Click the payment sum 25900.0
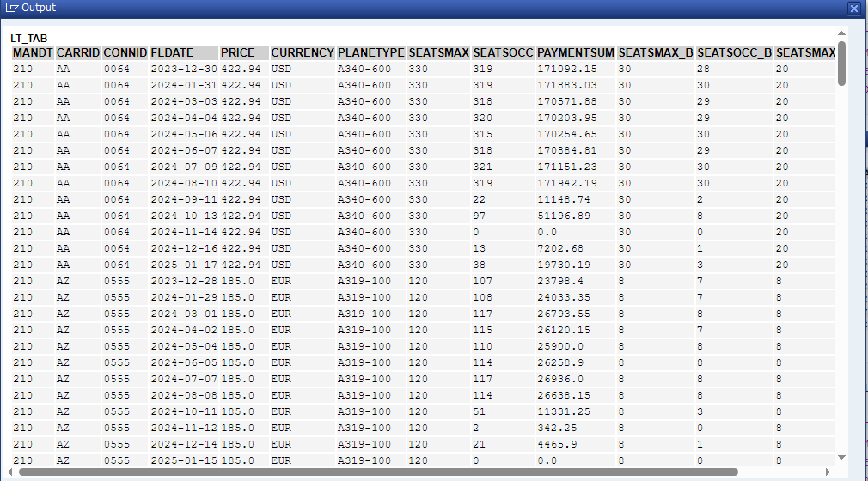This screenshot has height=481, width=868. [560, 346]
